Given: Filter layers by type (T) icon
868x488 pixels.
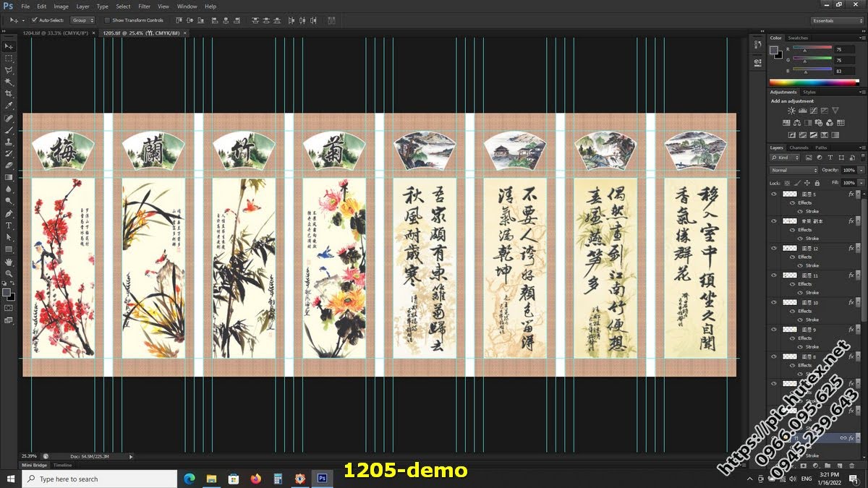Looking at the screenshot, I should click(830, 157).
